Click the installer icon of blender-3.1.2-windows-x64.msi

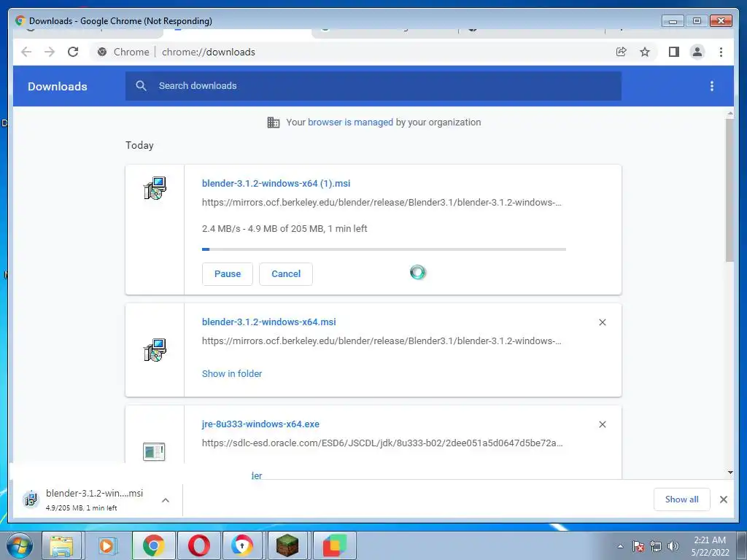(x=155, y=350)
